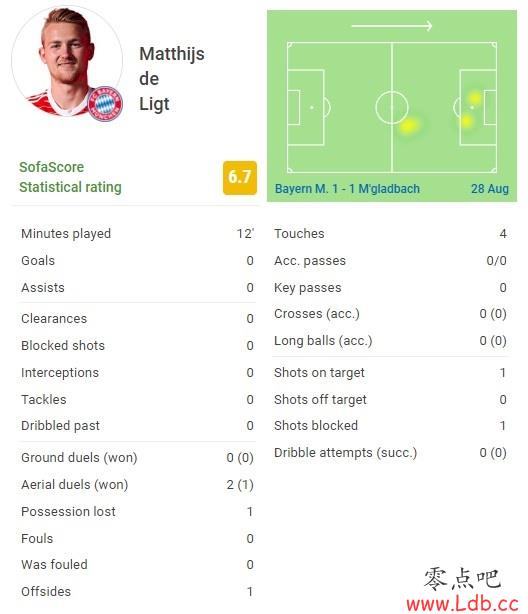Click the attack direction arrow on the heatmap
Image resolution: width=528 pixels, height=614 pixels.
pos(392,26)
